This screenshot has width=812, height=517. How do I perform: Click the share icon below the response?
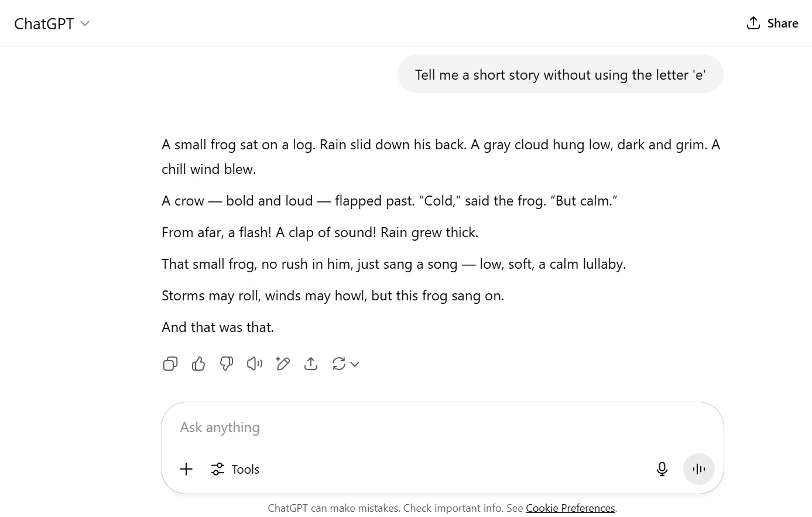click(311, 364)
